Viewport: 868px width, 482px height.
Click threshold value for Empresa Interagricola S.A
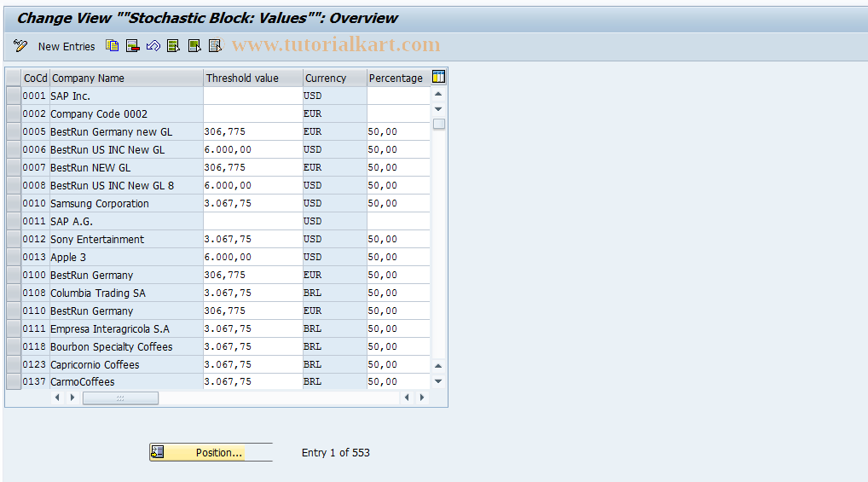(253, 328)
